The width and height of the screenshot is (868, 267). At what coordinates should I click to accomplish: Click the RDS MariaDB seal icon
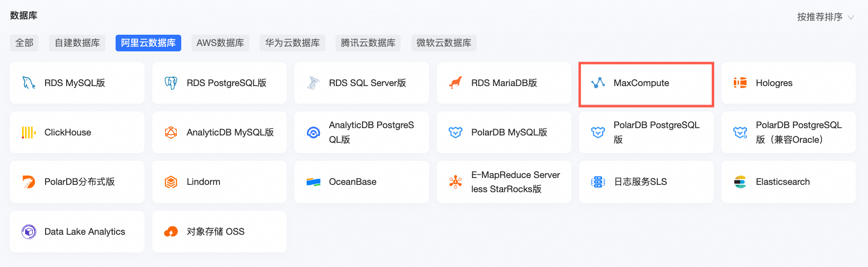[x=456, y=83]
